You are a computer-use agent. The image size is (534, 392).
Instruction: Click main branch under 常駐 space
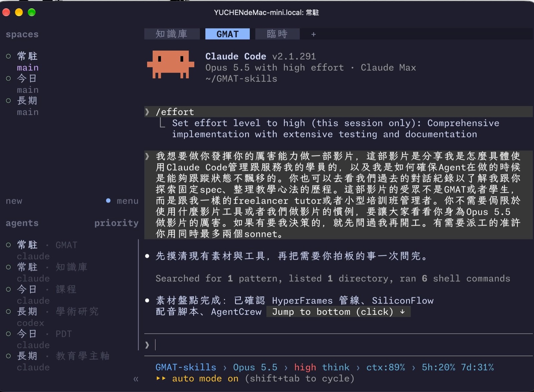tap(28, 68)
